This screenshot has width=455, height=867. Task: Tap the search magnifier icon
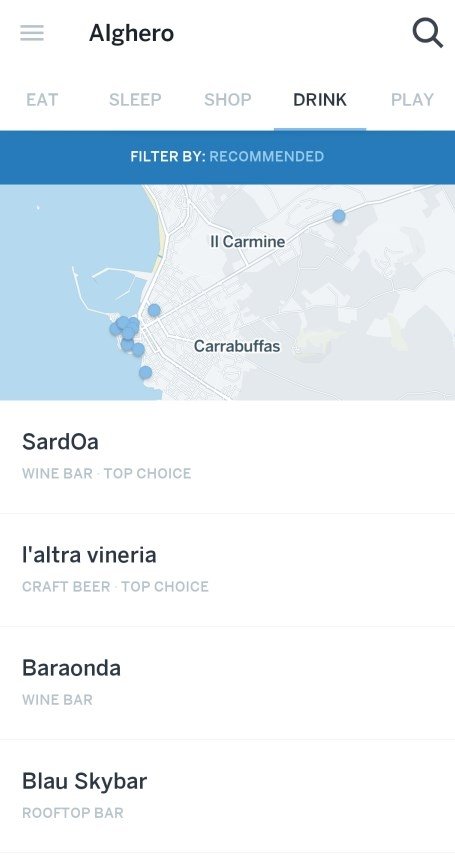point(427,33)
